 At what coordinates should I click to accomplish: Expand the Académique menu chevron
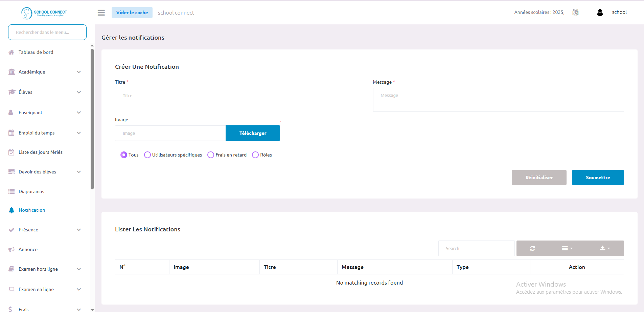[79, 72]
